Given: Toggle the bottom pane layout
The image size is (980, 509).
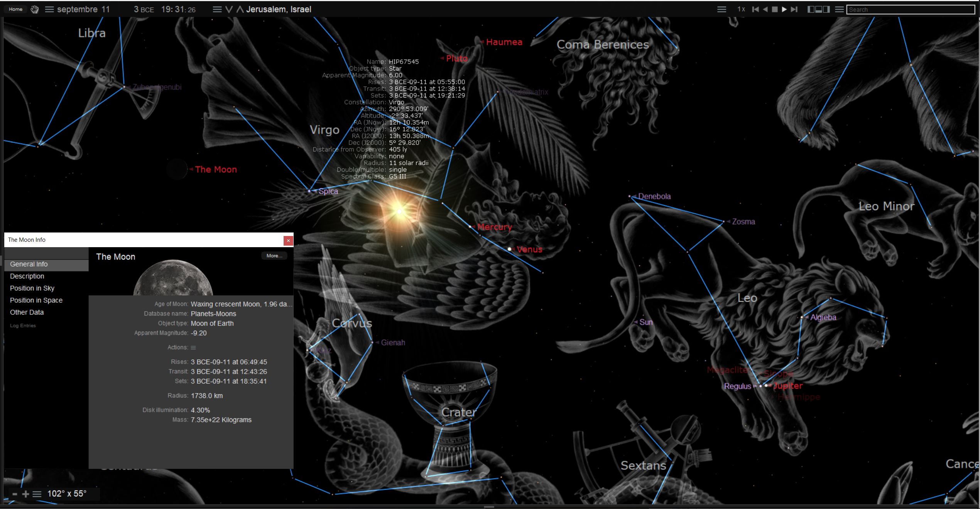Looking at the screenshot, I should pyautogui.click(x=818, y=9).
